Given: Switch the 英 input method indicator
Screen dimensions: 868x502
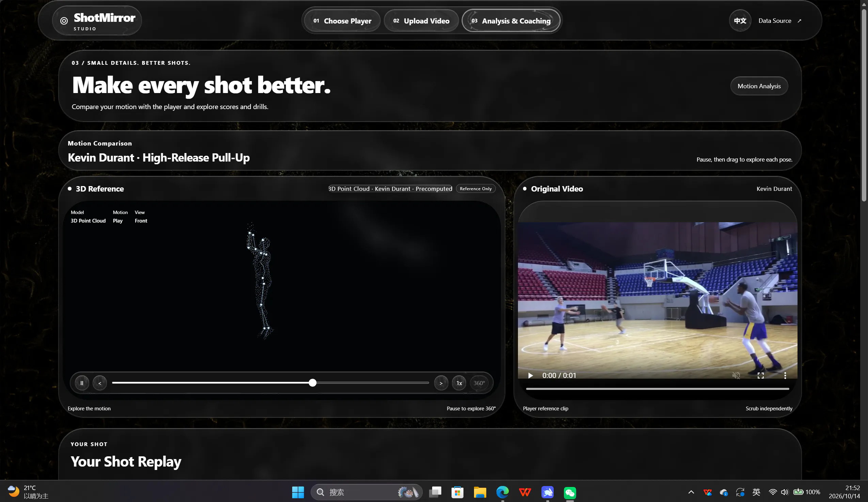Looking at the screenshot, I should click(756, 492).
